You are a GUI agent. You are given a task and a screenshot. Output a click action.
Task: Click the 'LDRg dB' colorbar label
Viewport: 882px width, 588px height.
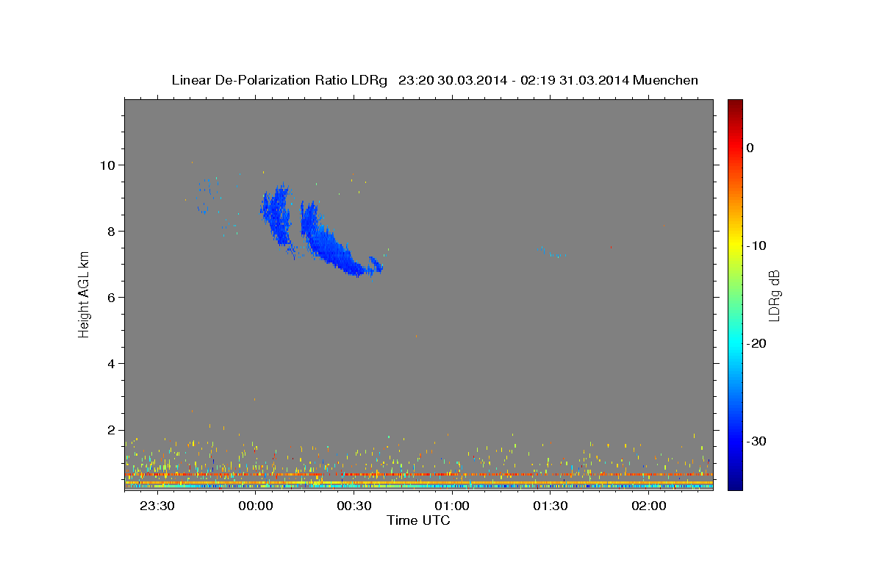(774, 295)
